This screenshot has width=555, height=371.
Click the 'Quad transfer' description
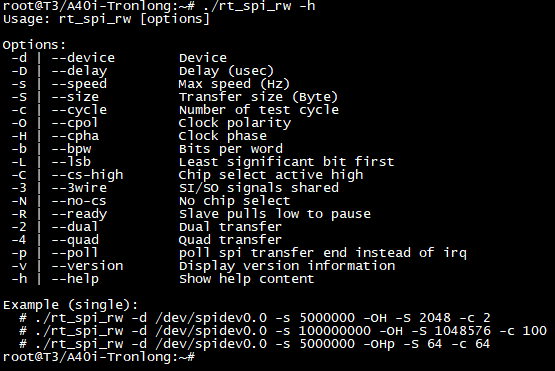(x=230, y=240)
